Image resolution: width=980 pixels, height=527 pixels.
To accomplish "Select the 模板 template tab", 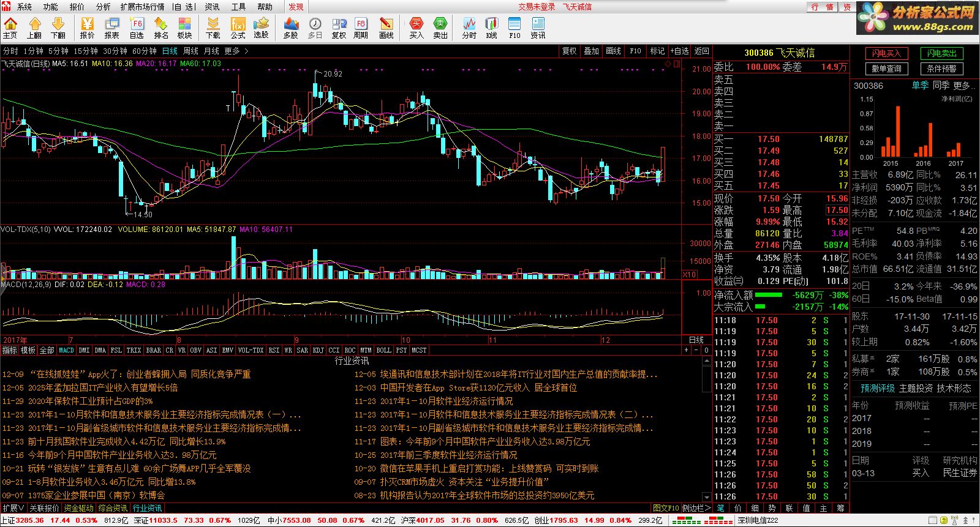I will click(x=28, y=351).
